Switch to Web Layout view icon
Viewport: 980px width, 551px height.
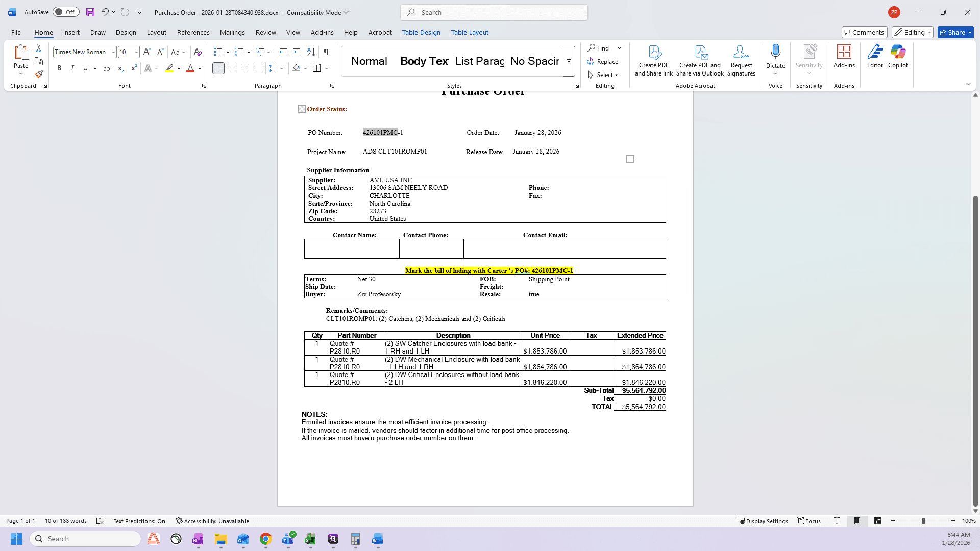pyautogui.click(x=878, y=521)
